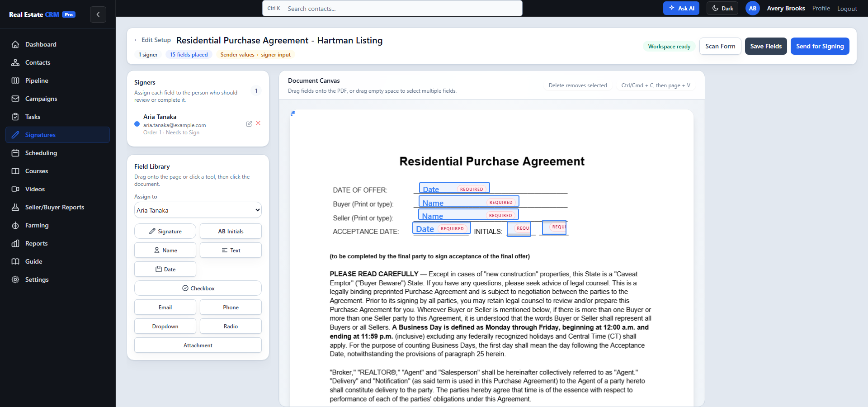The width and height of the screenshot is (868, 407).
Task: Select the Email field tool
Action: [165, 307]
